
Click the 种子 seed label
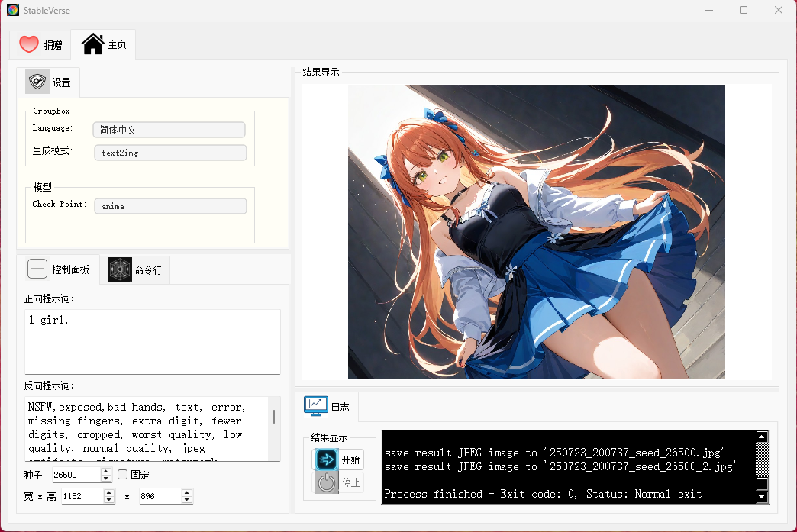click(x=33, y=475)
